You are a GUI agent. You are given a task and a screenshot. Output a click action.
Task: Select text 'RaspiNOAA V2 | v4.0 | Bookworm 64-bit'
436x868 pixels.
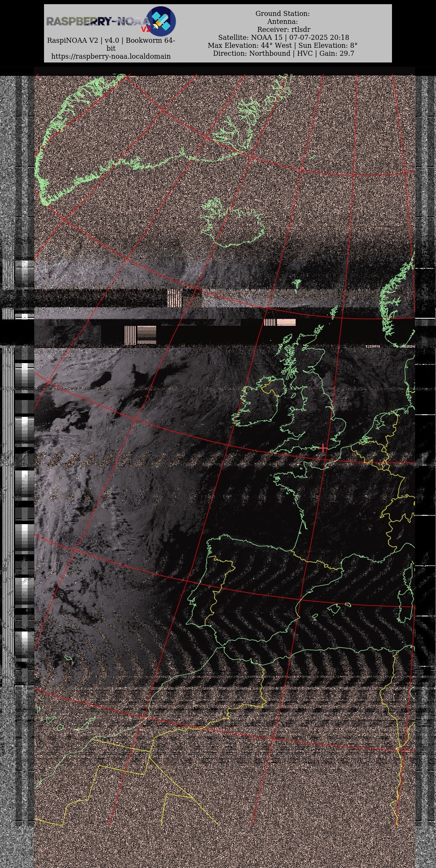click(x=111, y=44)
